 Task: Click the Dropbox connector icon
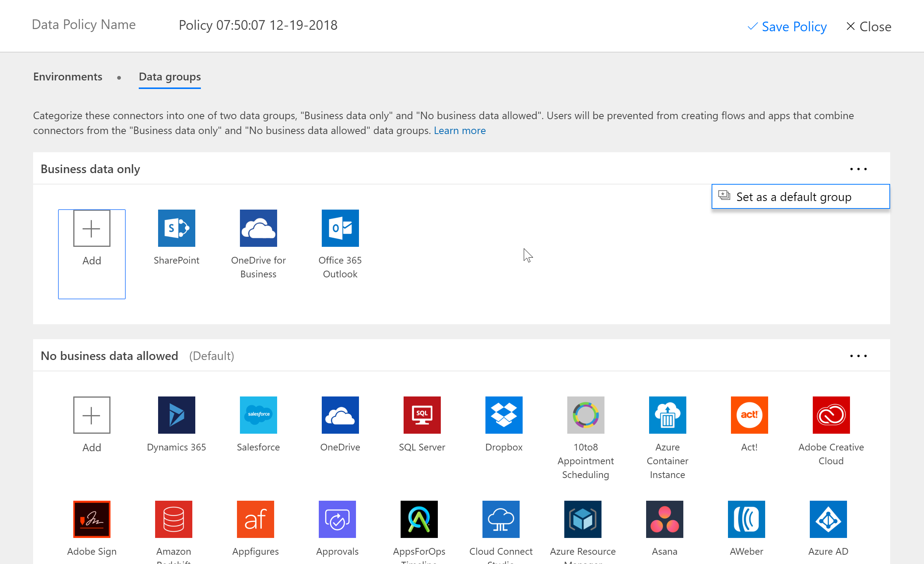pyautogui.click(x=503, y=415)
